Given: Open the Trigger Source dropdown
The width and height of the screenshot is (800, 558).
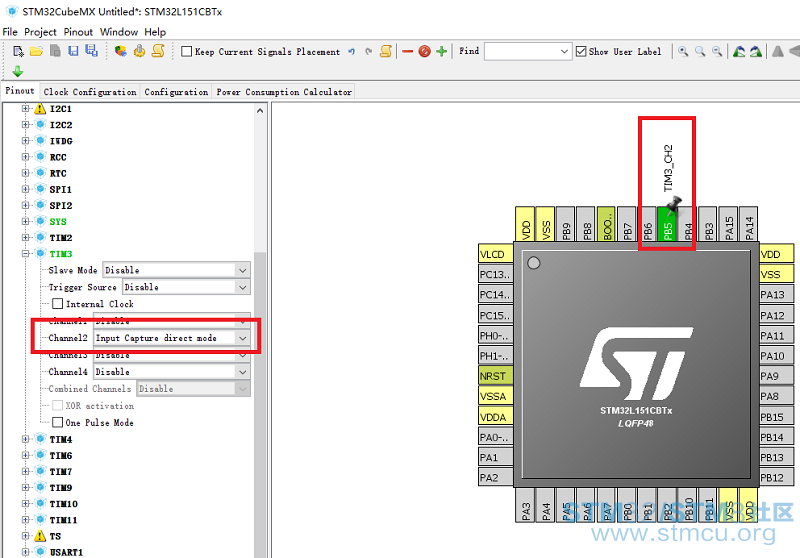Looking at the screenshot, I should pyautogui.click(x=243, y=287).
